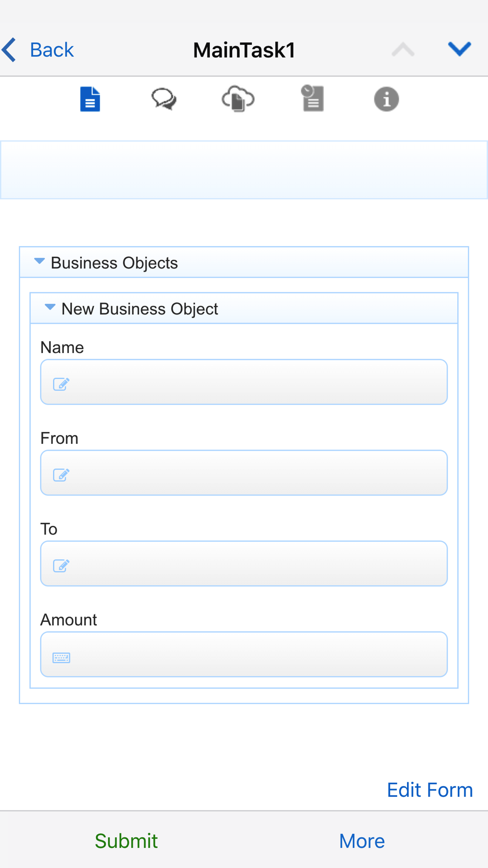Screen dimensions: 488x868
Task: Open the cloud attachments icon
Action: pyautogui.click(x=238, y=99)
